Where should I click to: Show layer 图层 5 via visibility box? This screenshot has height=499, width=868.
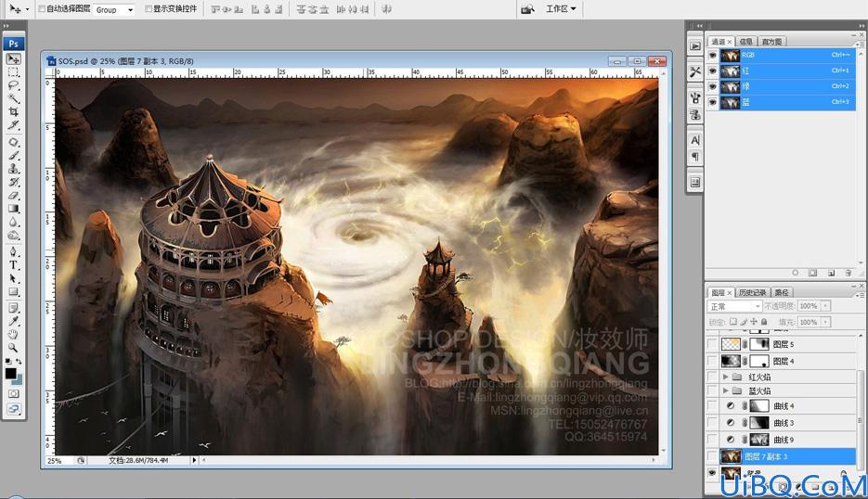point(712,344)
